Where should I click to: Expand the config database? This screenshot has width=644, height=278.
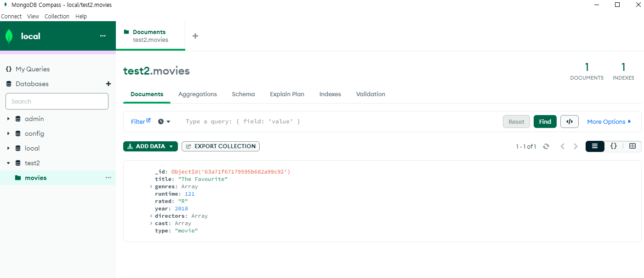[x=8, y=133]
